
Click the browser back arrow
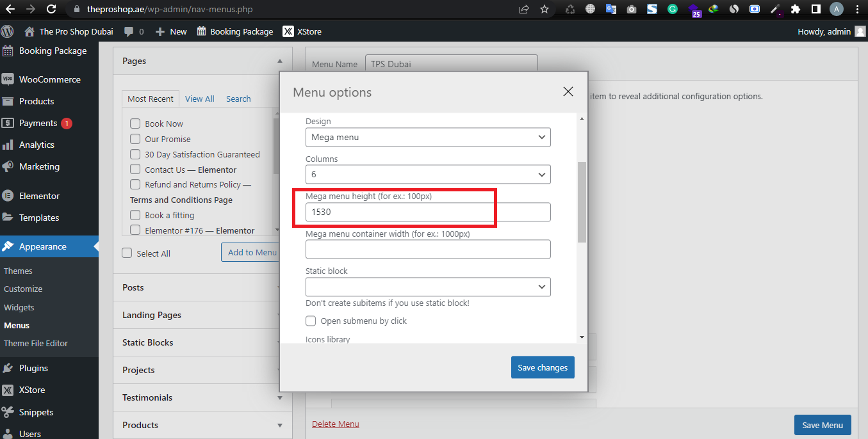[10, 9]
